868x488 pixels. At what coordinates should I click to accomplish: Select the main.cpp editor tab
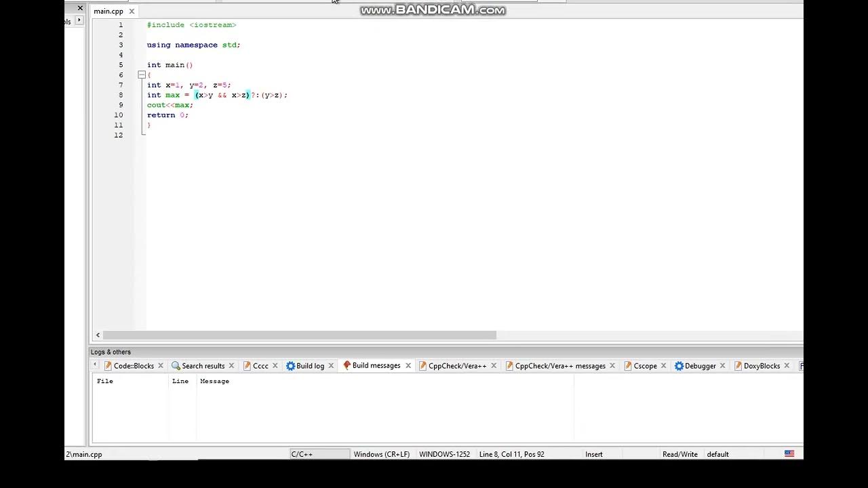coord(108,12)
